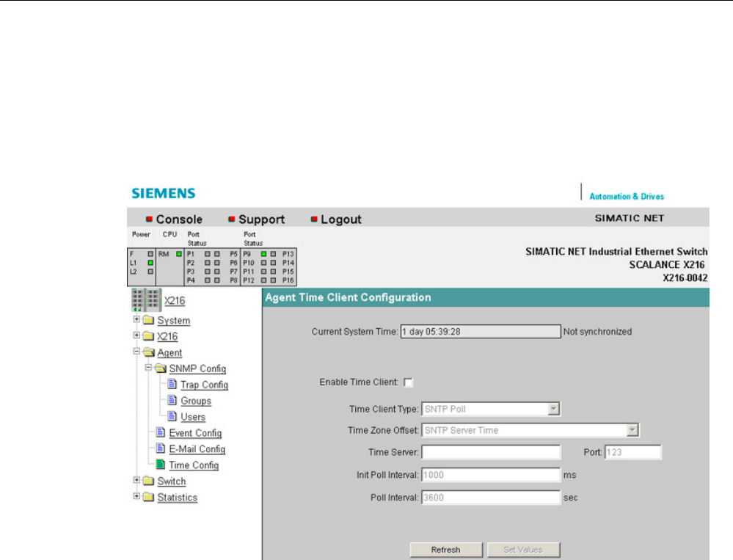
Task: Click the Event Config page icon
Action: pos(161,432)
